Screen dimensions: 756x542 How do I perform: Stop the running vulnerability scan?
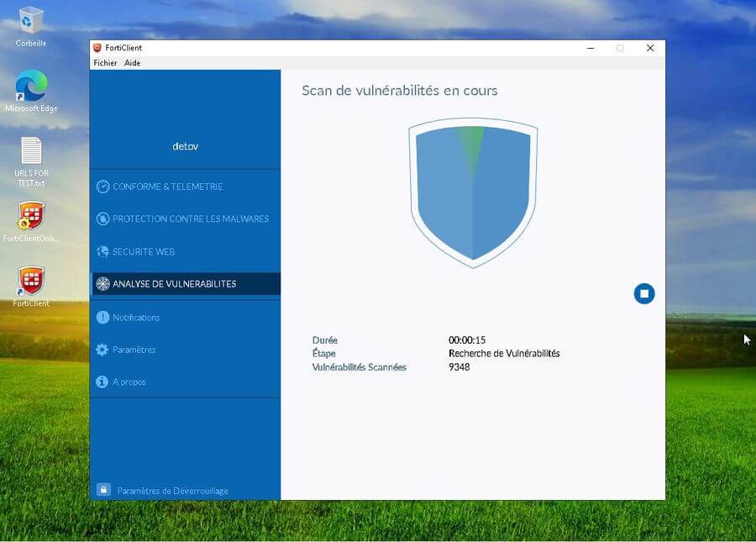(644, 293)
